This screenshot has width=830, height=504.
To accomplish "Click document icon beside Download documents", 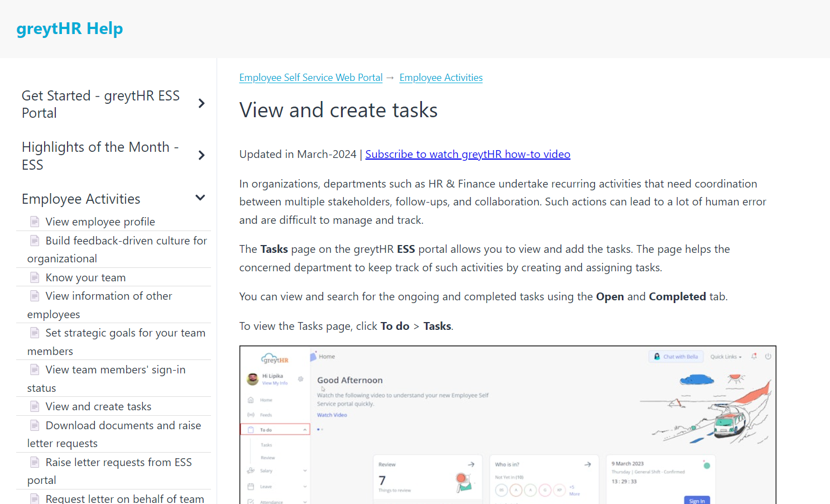I will (35, 425).
